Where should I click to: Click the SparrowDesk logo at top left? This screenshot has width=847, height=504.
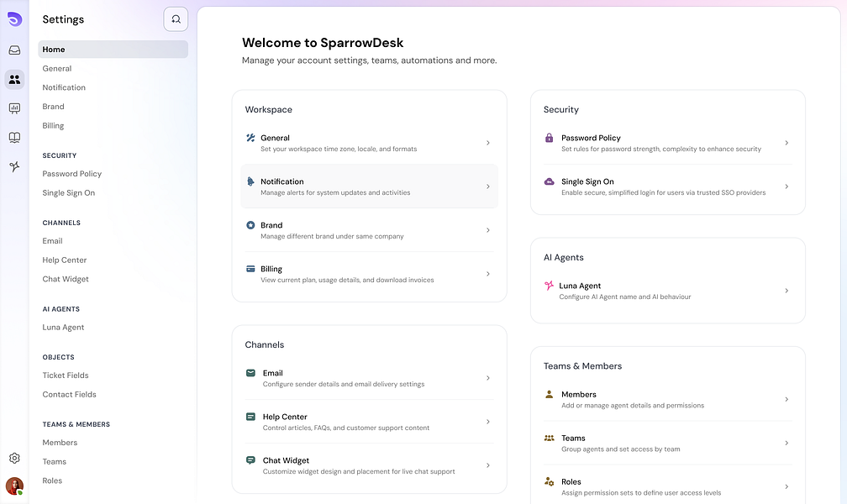(13, 18)
